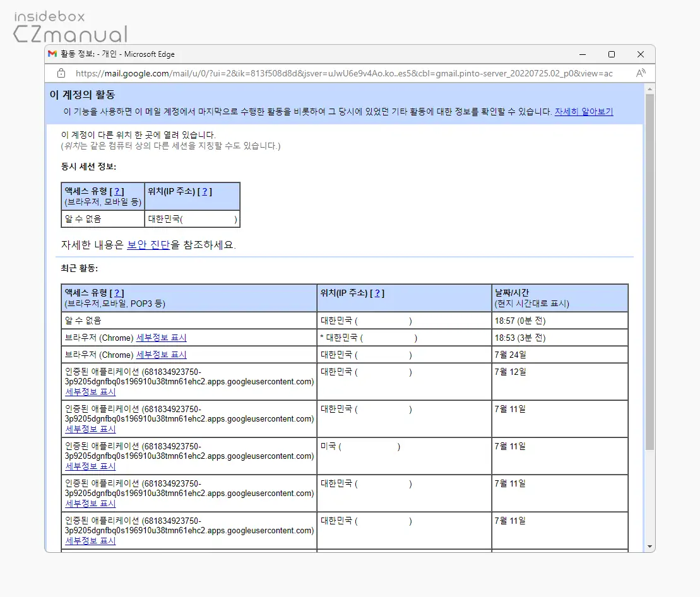
Task: Open the '자세히 알아보기' link
Action: coord(583,112)
